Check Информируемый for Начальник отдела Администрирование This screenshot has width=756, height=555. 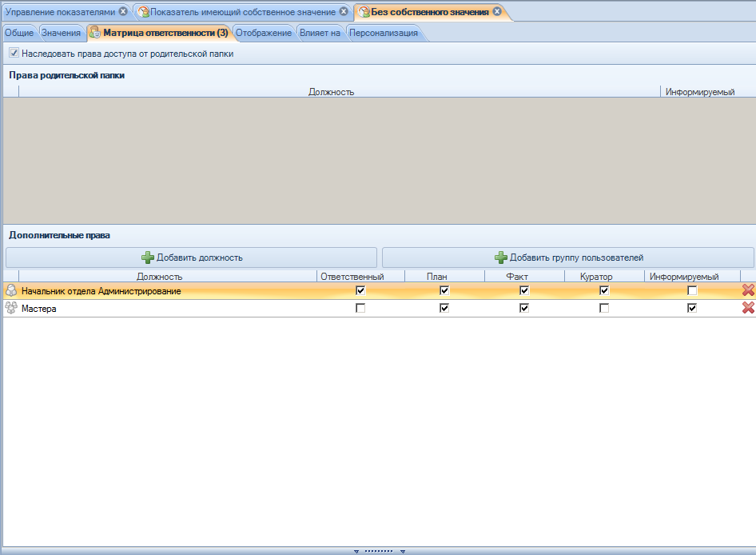[x=692, y=291]
